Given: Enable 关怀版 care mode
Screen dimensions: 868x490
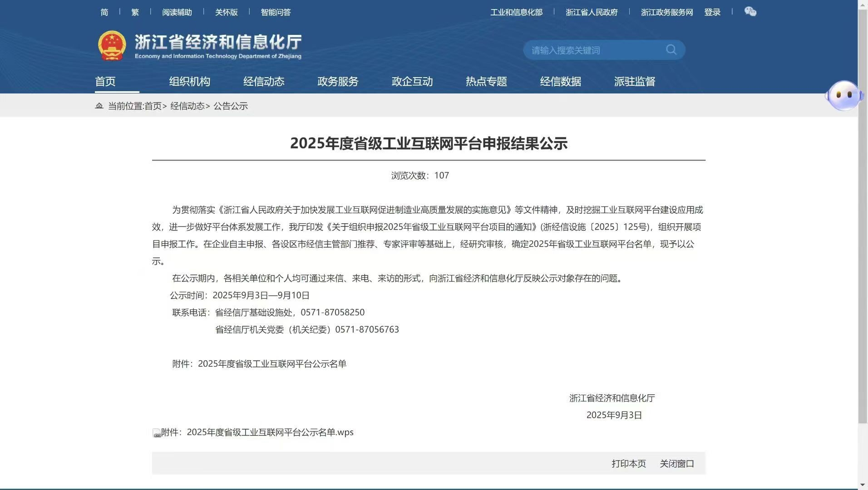Looking at the screenshot, I should coord(227,12).
